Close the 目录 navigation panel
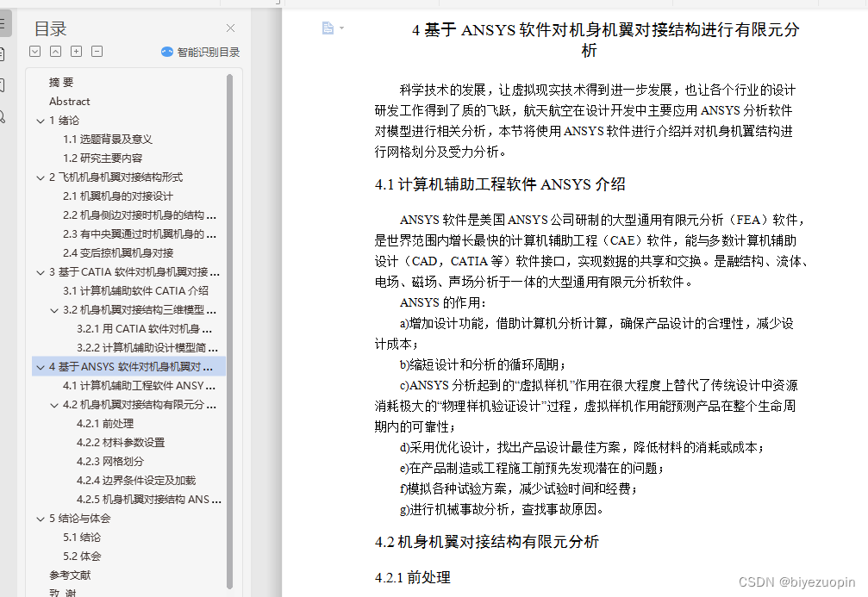Image resolution: width=868 pixels, height=597 pixels. [230, 28]
